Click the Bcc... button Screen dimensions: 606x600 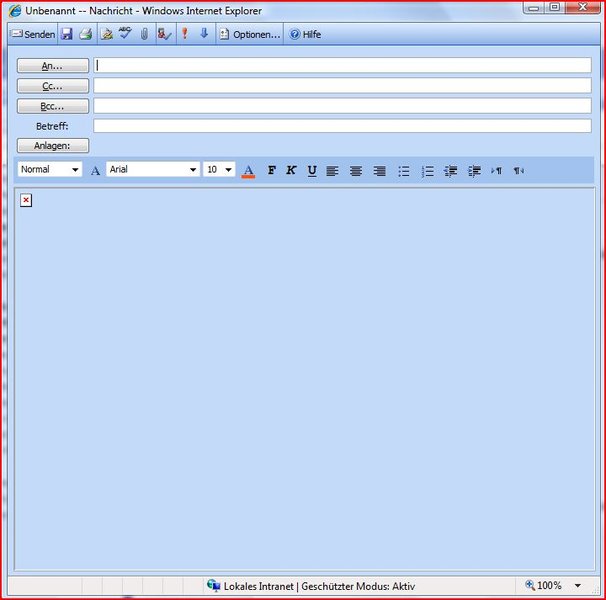(x=53, y=106)
